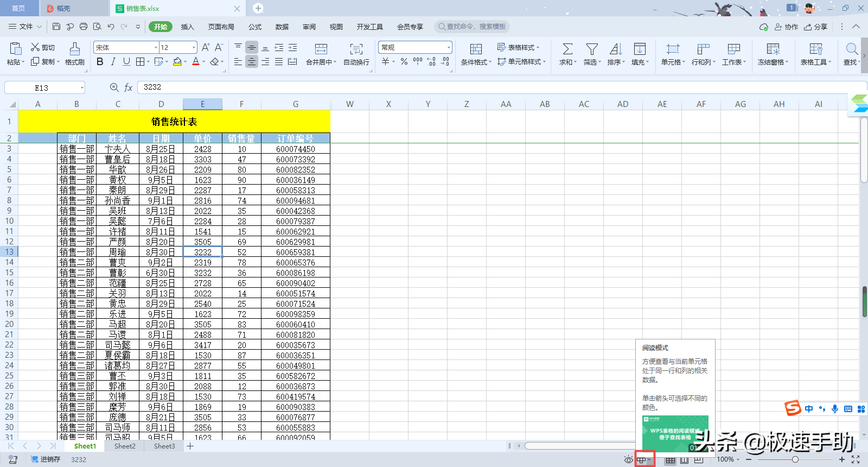The height and width of the screenshot is (467, 868).
Task: Click the formula bar showing 3232
Action: pyautogui.click(x=501, y=87)
